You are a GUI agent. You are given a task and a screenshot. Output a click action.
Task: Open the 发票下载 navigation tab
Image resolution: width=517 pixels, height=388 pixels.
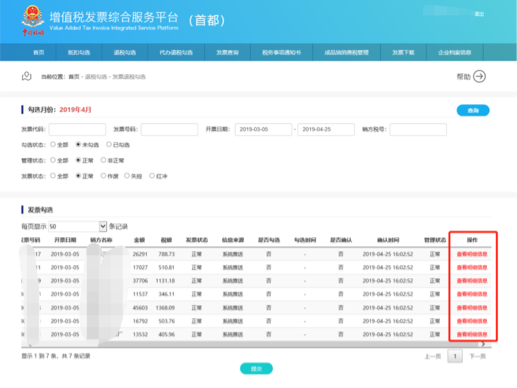click(403, 52)
